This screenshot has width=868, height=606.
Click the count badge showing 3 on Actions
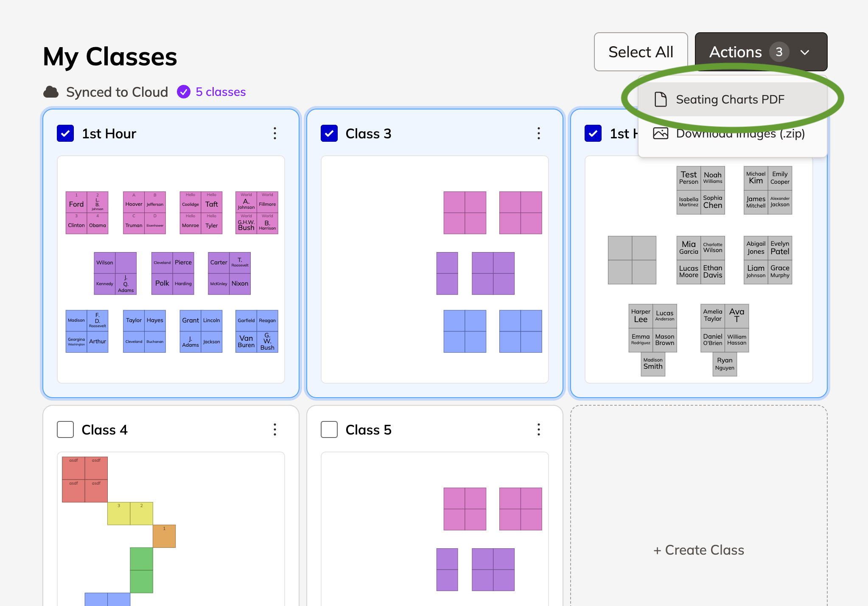point(779,52)
